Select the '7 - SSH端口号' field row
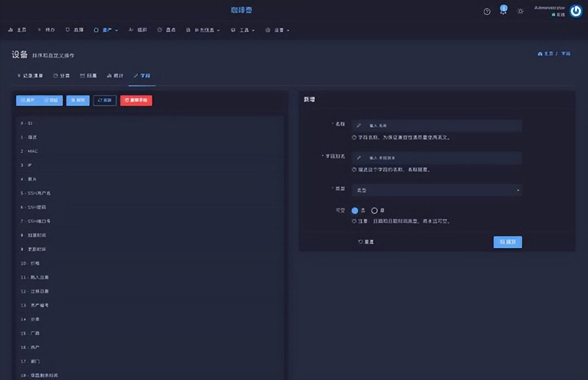 (x=150, y=221)
